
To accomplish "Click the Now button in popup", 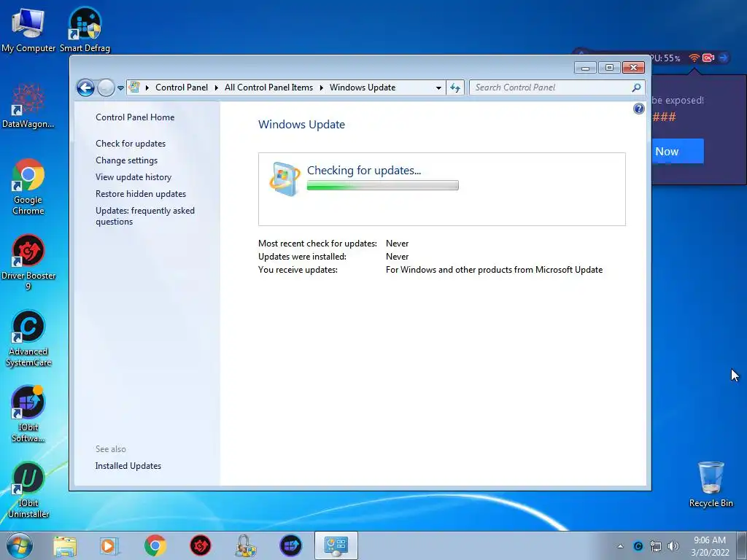I will [x=678, y=152].
